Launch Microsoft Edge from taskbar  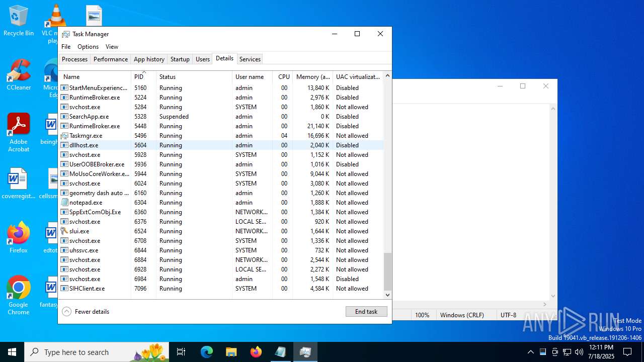pyautogui.click(x=207, y=352)
